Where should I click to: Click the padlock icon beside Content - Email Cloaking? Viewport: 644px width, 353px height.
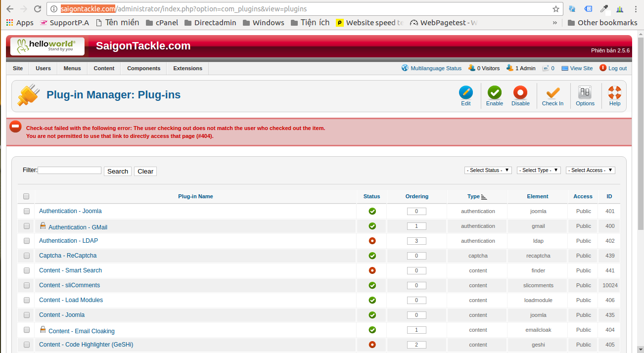(x=43, y=329)
